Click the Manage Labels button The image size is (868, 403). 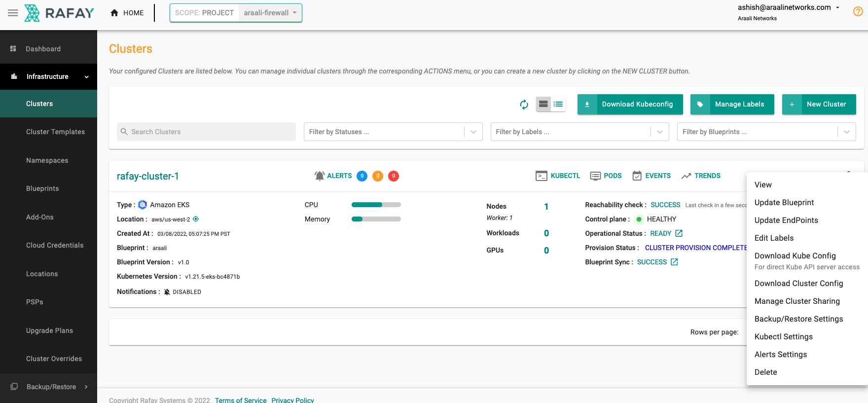pyautogui.click(x=732, y=104)
